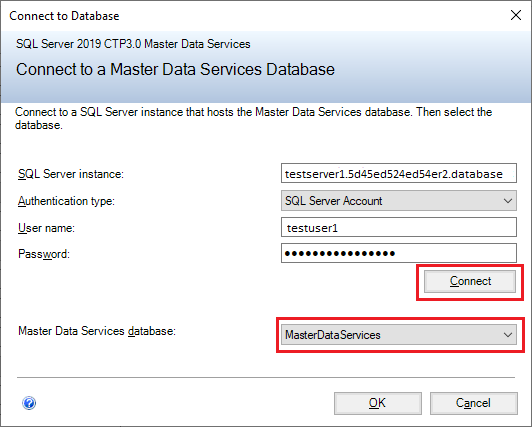Click the 'User name:' label
This screenshot has width=532, height=427.
[x=46, y=228]
